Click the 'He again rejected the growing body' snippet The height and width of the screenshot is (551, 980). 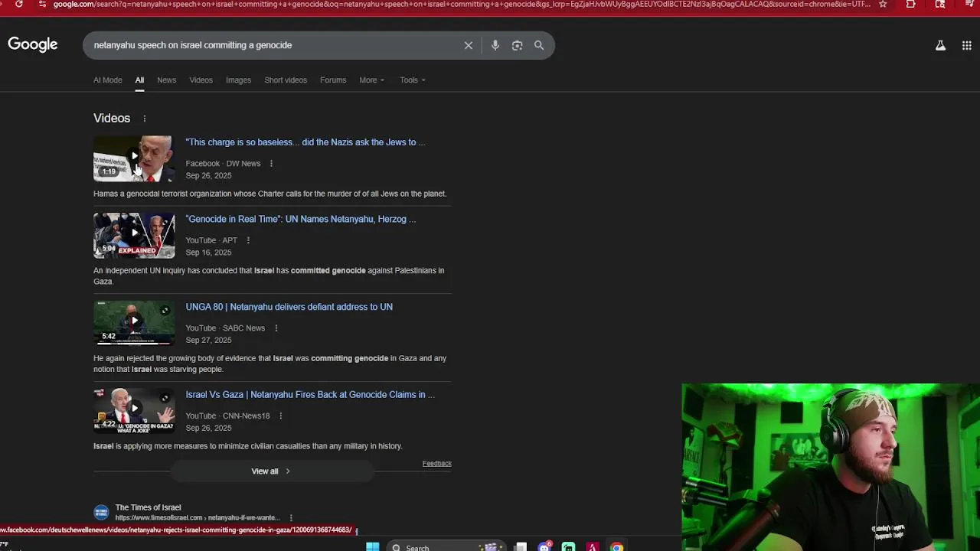tap(269, 364)
